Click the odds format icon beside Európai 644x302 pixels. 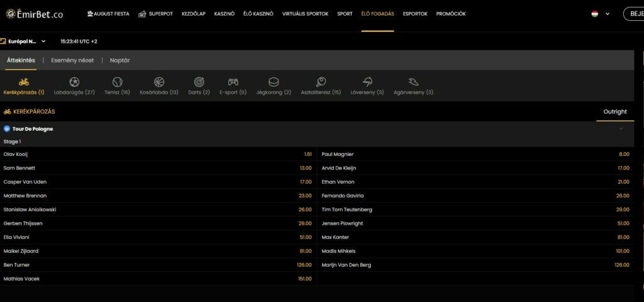click(3, 42)
